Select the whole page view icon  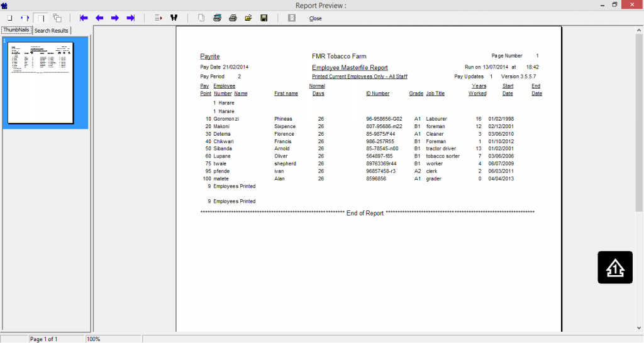[41, 18]
